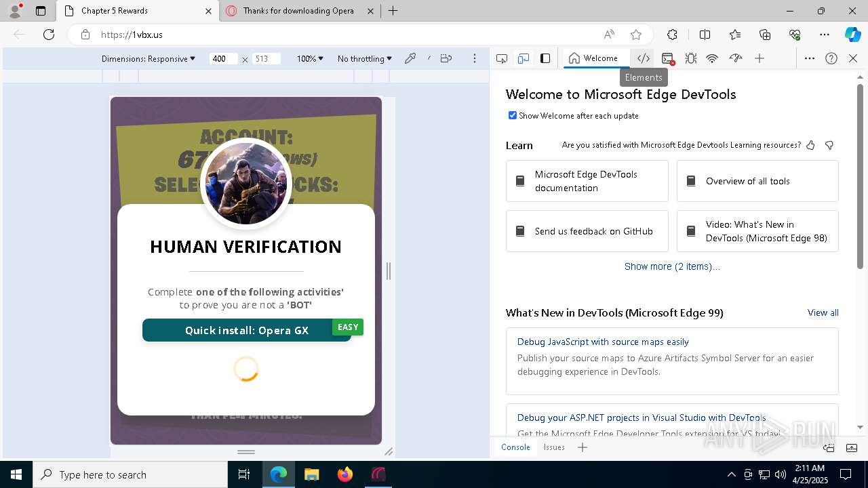Switch to the Console drawer tab
Screen dimensions: 868x488
point(515,447)
